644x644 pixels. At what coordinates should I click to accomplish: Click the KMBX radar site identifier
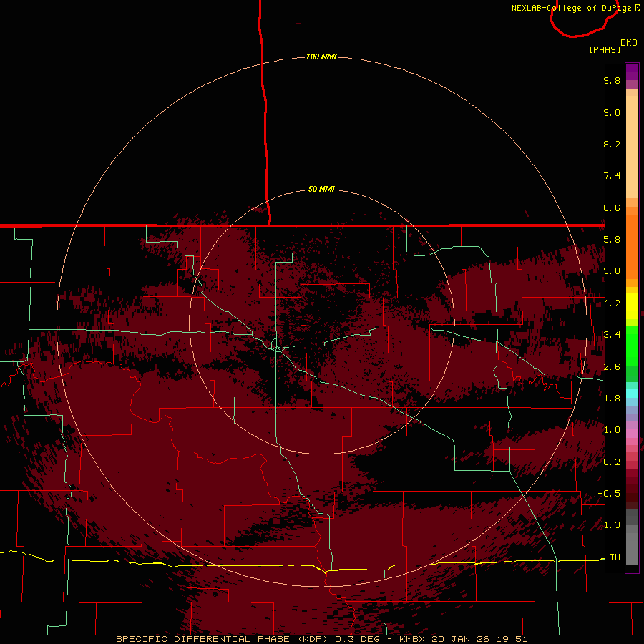(413, 639)
